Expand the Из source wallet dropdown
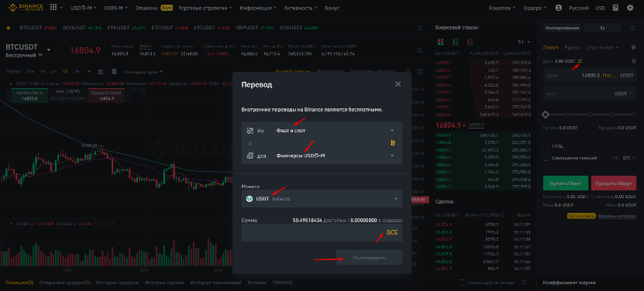Image resolution: width=644 pixels, height=291 pixels. point(322,131)
